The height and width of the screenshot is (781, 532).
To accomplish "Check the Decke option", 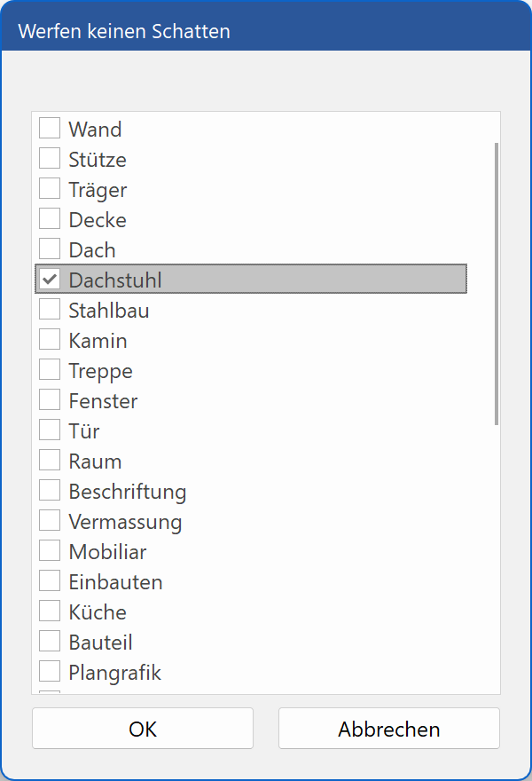I will tap(50, 218).
